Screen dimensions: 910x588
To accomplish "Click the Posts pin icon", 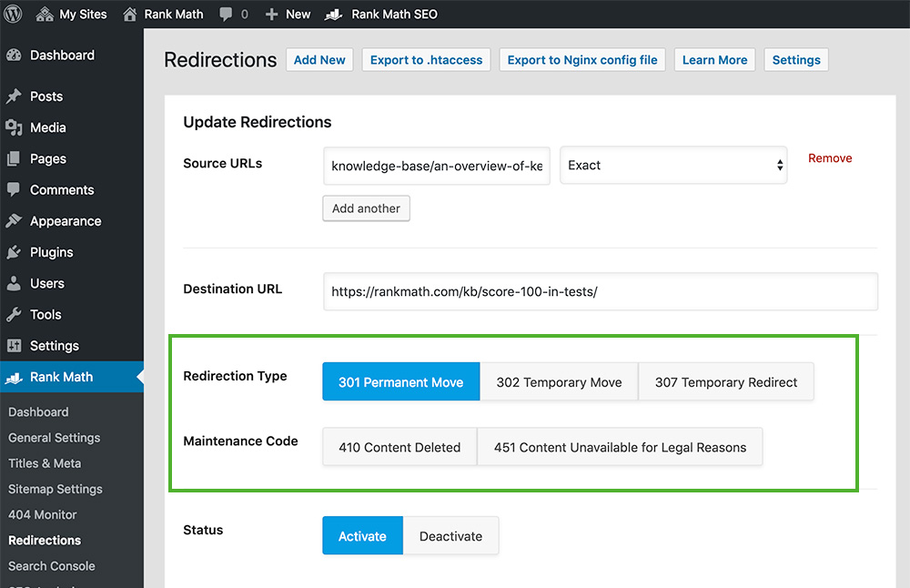I will 14,96.
